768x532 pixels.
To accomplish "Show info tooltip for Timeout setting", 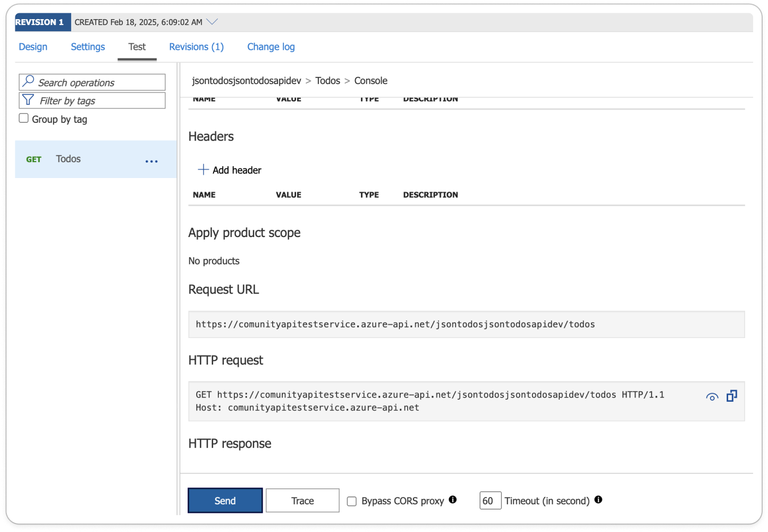I will [x=598, y=500].
